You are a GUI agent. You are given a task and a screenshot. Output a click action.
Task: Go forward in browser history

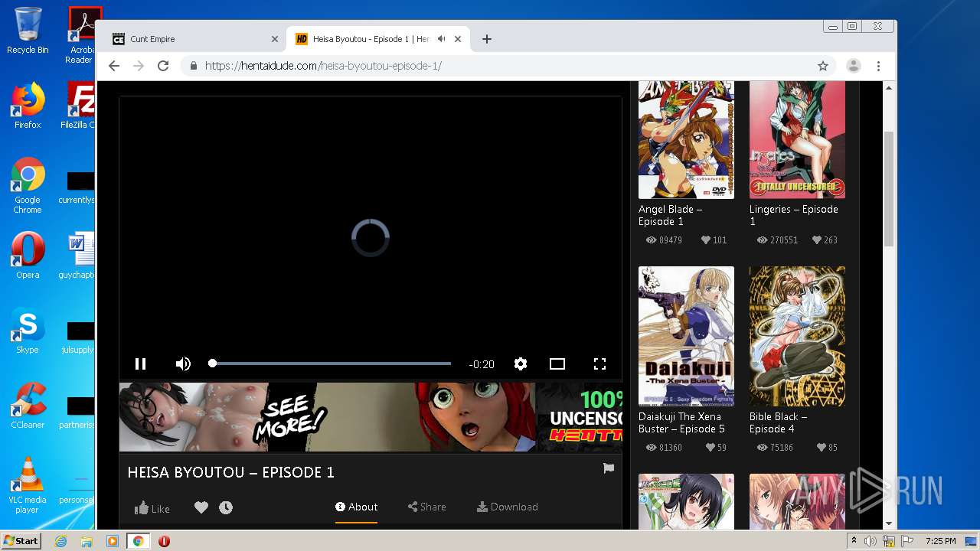[139, 66]
